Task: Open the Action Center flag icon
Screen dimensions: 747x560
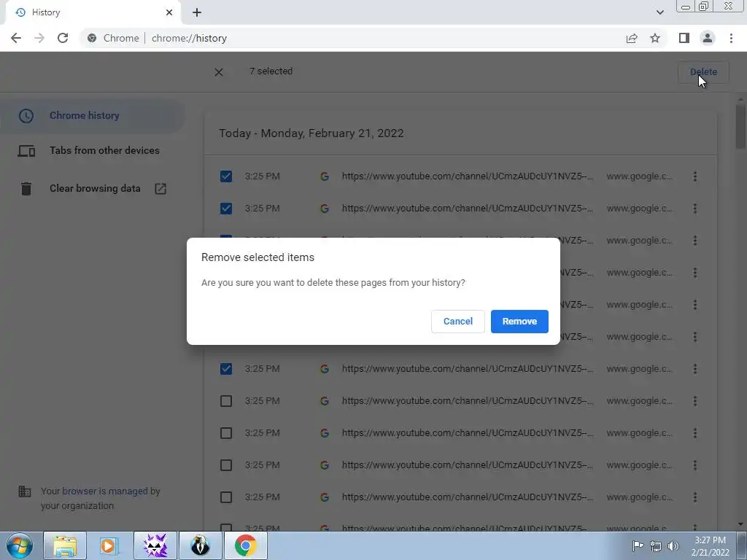Action: click(x=638, y=546)
